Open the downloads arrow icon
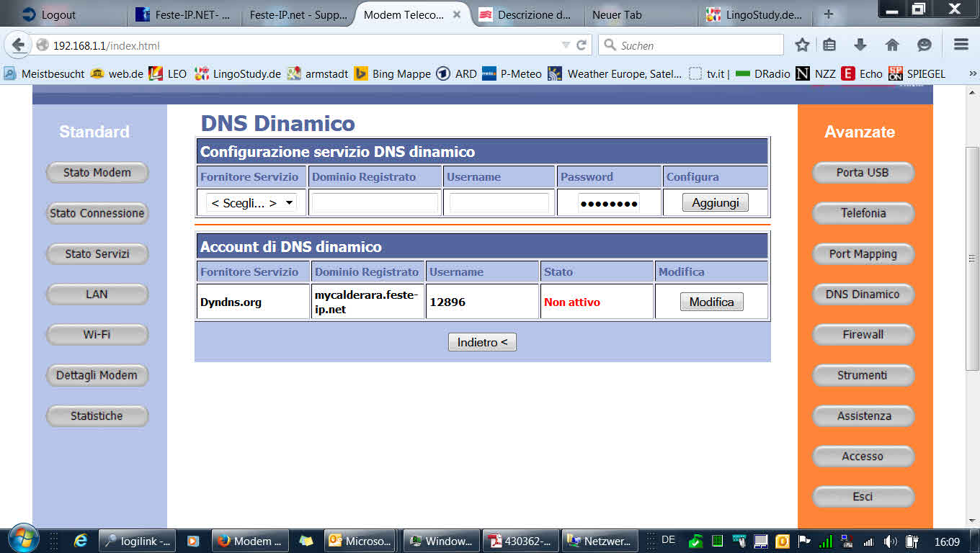980x553 pixels. click(x=860, y=44)
